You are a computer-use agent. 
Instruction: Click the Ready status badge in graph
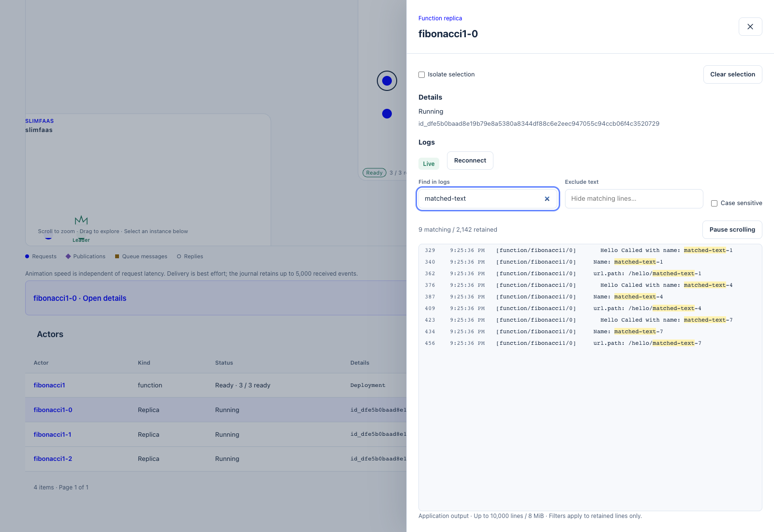[x=374, y=173]
